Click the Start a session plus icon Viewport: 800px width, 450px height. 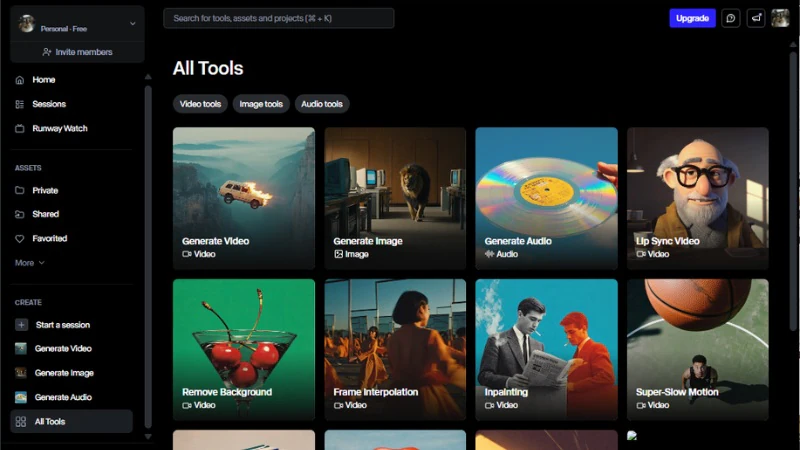tap(21, 325)
